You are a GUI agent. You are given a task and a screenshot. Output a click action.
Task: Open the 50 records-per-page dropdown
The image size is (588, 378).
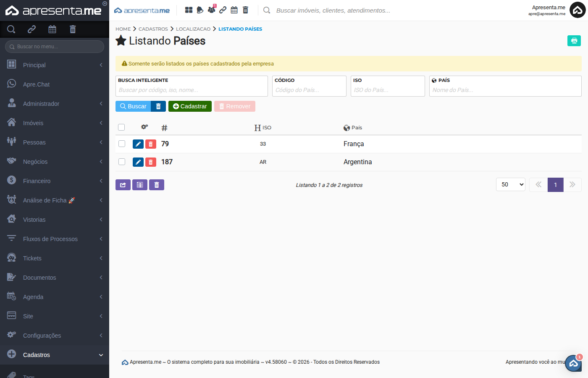click(x=510, y=184)
